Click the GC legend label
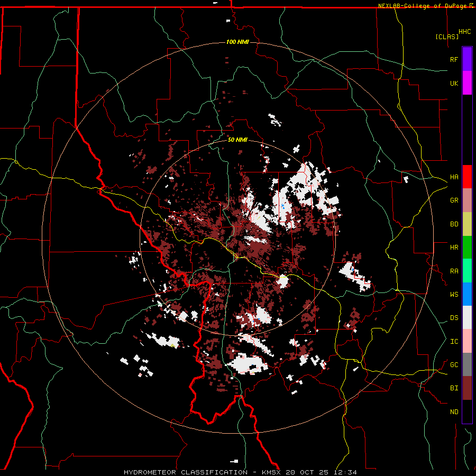Screen dimensions: 476x476 [x=454, y=365]
